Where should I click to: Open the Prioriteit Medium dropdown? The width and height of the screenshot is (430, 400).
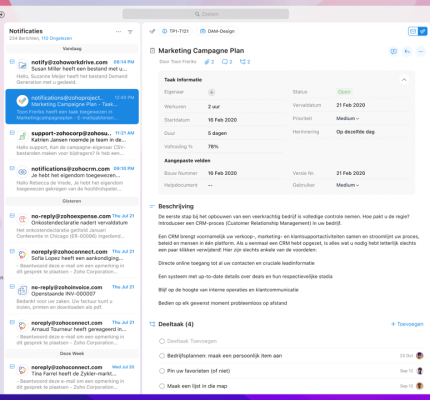click(348, 118)
